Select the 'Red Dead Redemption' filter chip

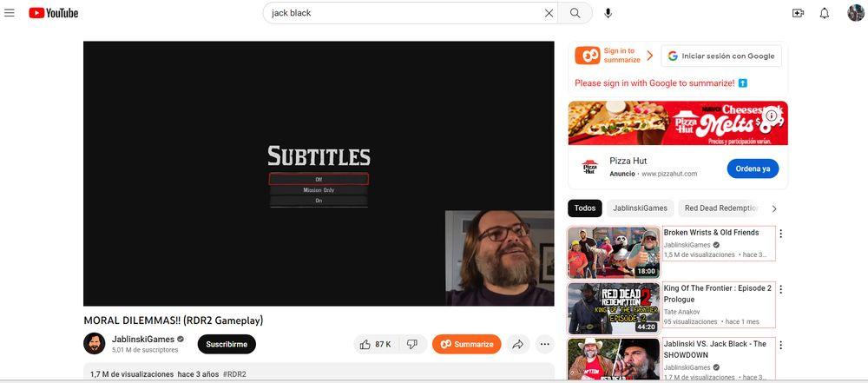point(720,208)
